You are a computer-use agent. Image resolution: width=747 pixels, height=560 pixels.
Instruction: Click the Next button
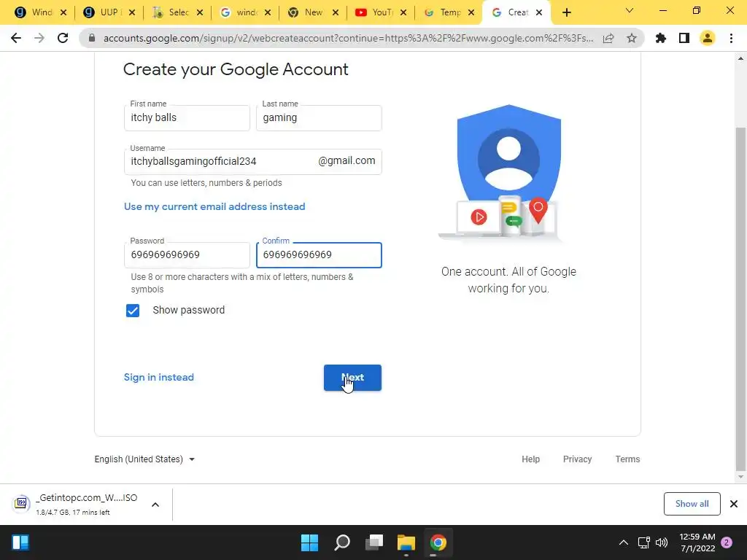click(x=352, y=378)
